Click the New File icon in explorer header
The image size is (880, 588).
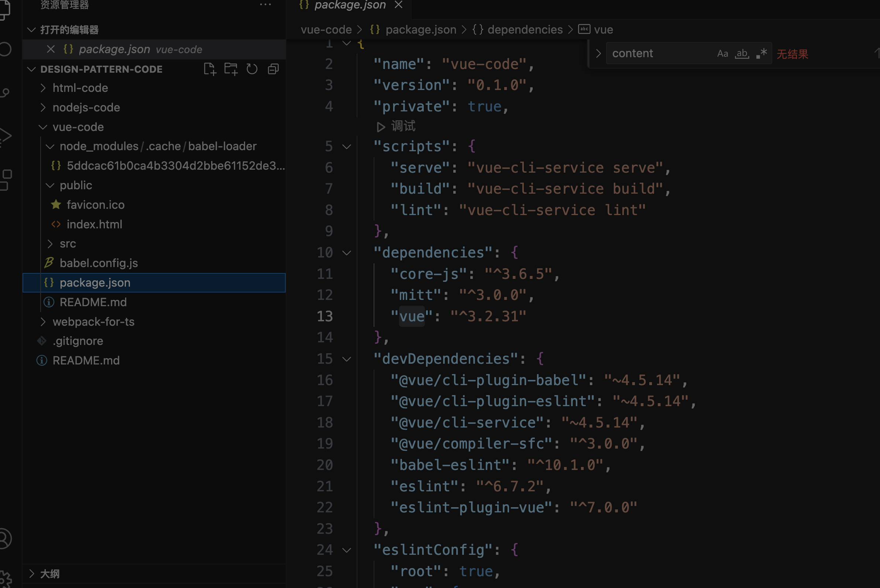[x=210, y=69]
